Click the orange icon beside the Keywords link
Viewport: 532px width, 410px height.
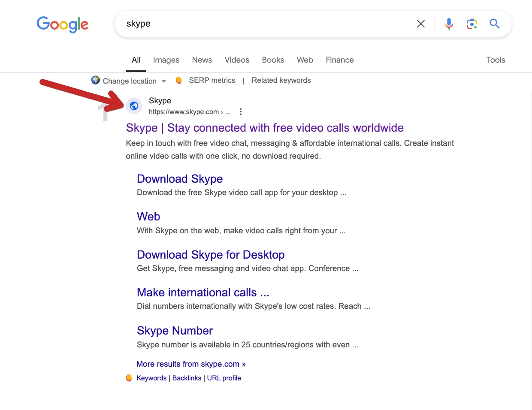tap(129, 378)
